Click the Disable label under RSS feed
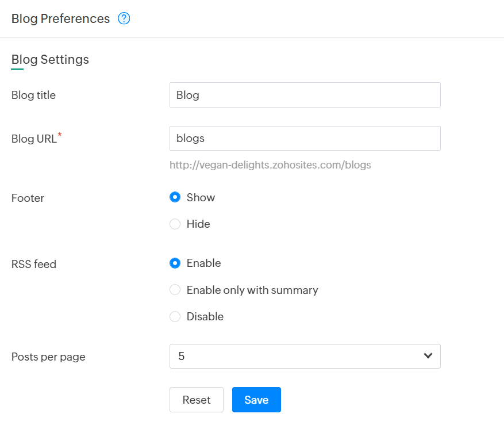The image size is (504, 425). [x=205, y=316]
